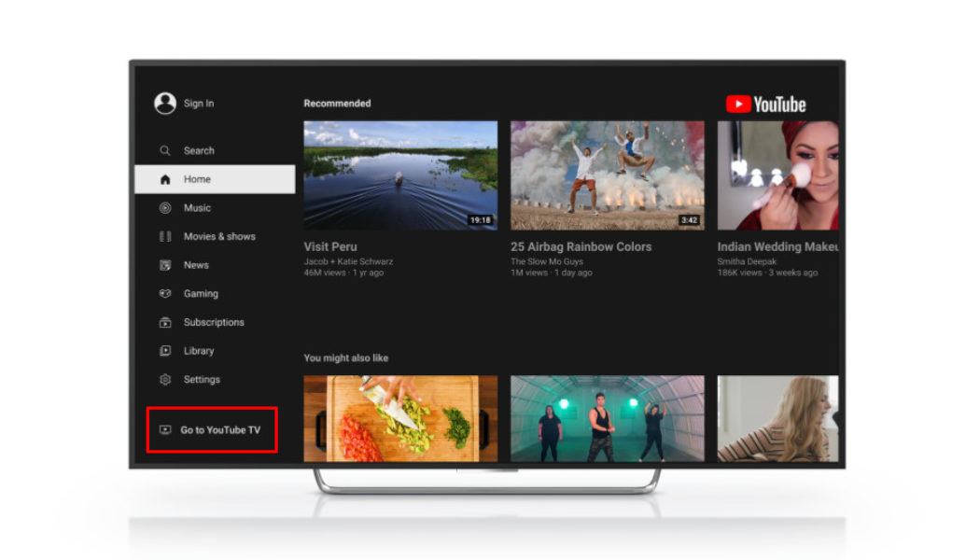Select the Movies & shows icon
The width and height of the screenshot is (980, 560).
[164, 236]
